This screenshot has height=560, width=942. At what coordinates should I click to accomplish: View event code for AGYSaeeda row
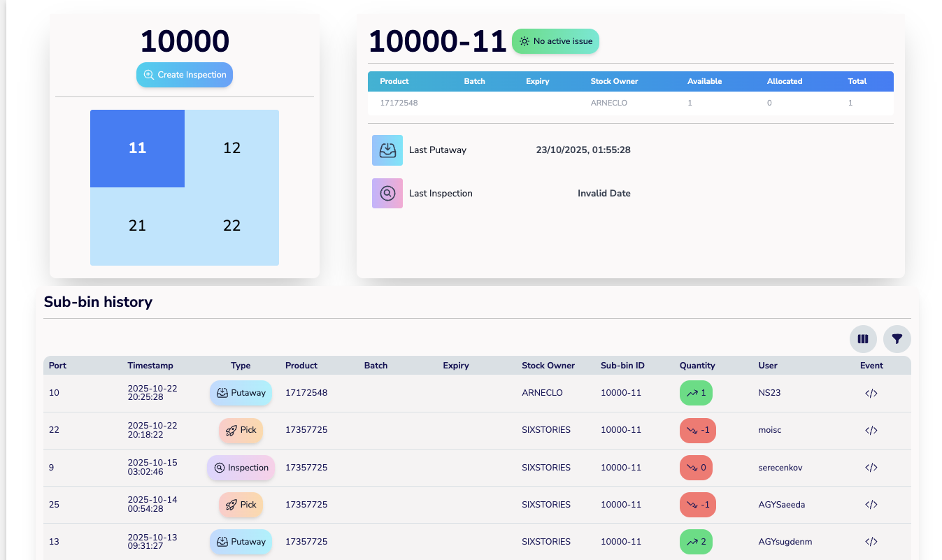[x=871, y=505]
